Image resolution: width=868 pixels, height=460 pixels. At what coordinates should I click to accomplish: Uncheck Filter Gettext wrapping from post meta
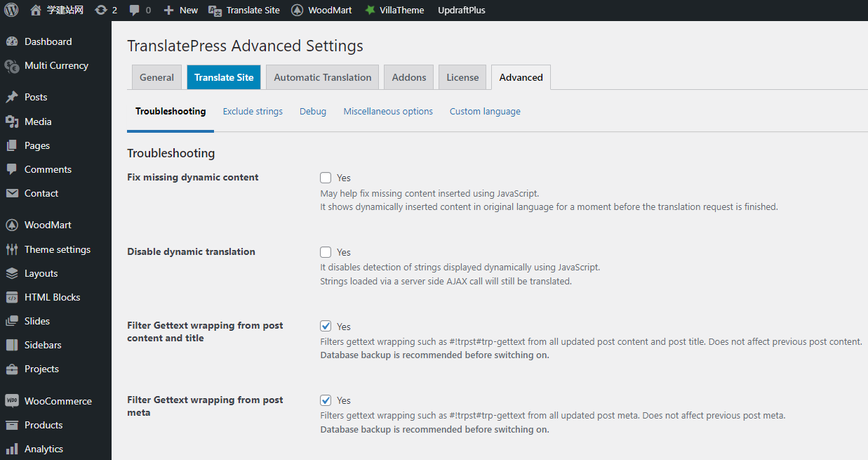coord(326,400)
